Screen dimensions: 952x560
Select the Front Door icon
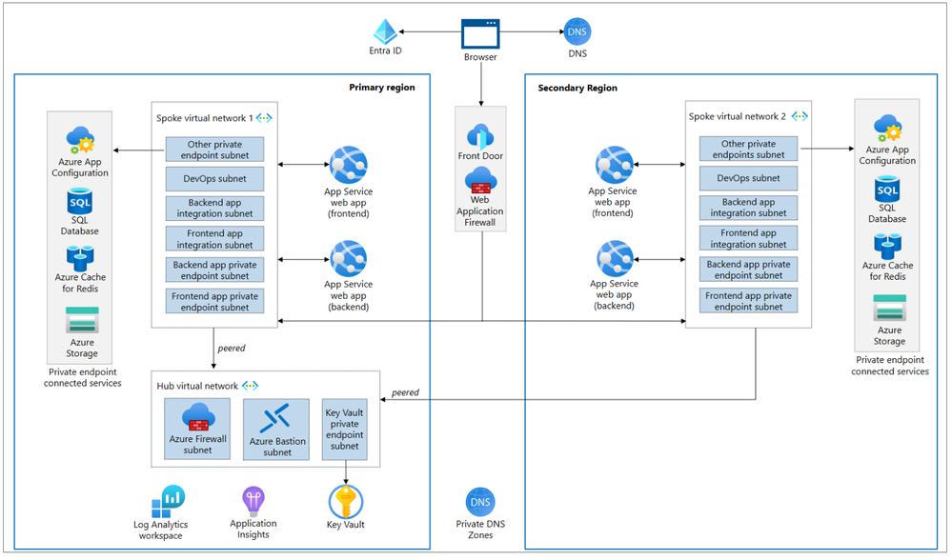pyautogui.click(x=480, y=136)
